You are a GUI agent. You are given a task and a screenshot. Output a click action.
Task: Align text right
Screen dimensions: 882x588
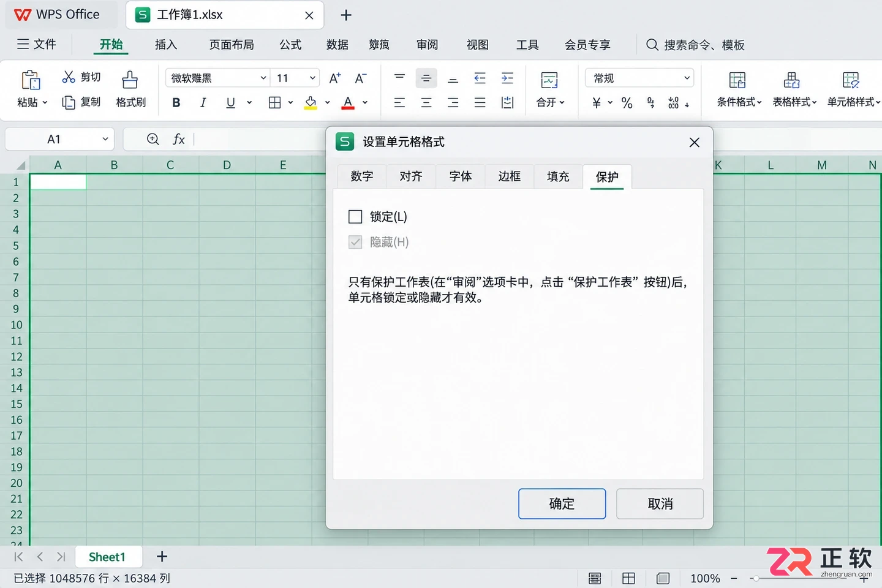click(x=453, y=102)
